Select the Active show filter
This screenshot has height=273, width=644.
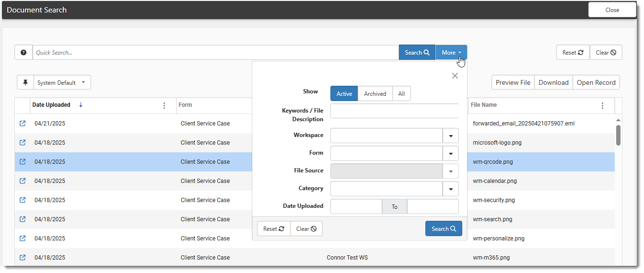tap(344, 94)
